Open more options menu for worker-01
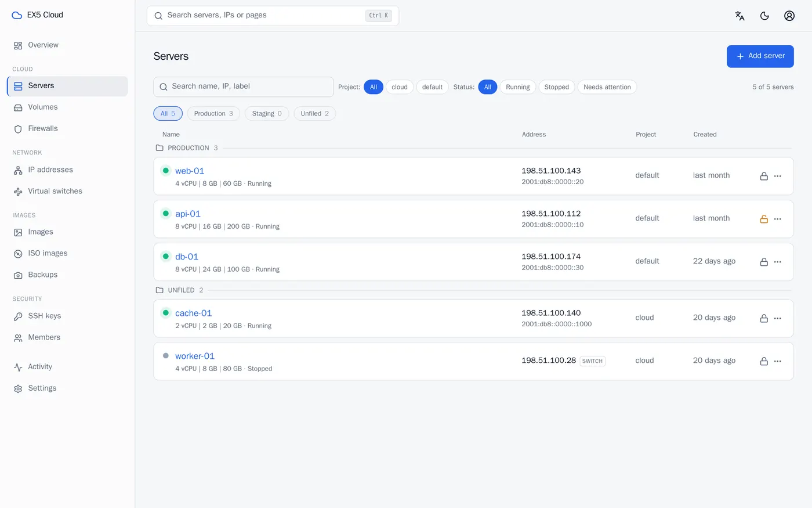 point(778,361)
